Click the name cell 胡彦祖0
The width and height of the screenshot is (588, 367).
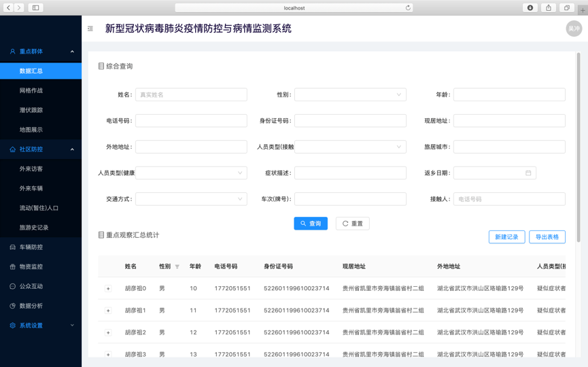pos(135,288)
